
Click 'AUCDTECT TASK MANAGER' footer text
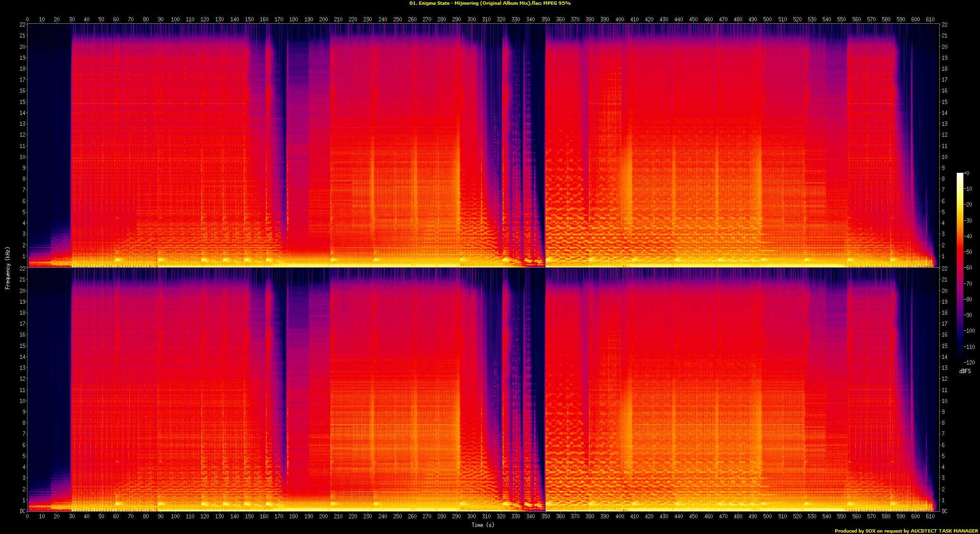coord(944,531)
